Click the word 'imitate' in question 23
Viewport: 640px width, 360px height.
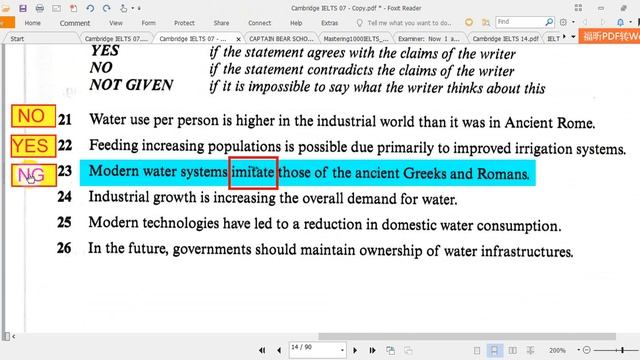(253, 173)
